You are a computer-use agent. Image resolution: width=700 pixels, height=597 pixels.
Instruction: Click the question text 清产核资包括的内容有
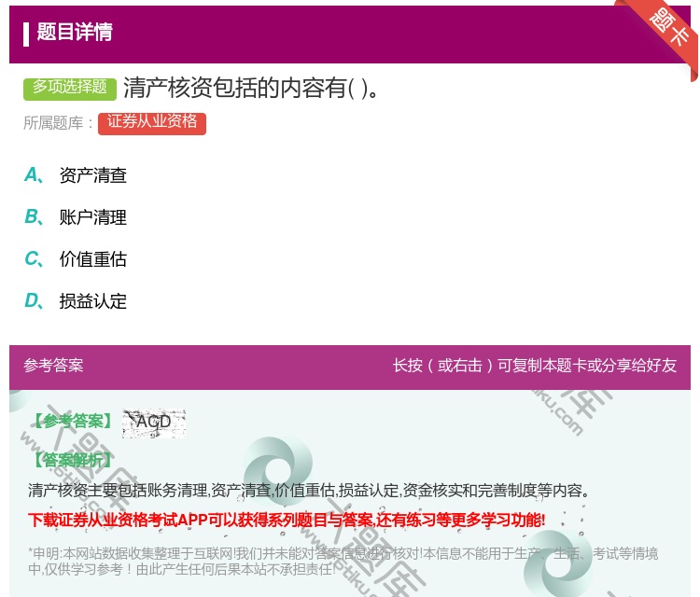[251, 88]
